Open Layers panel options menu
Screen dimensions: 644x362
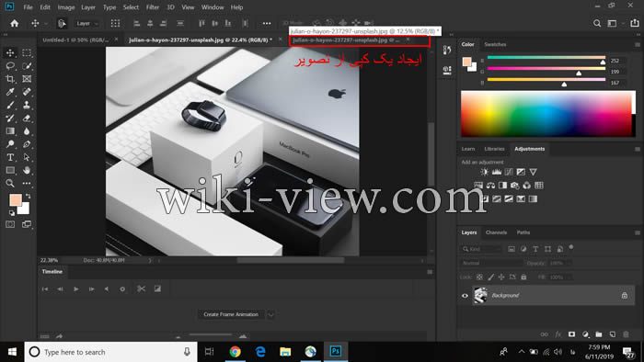pyautogui.click(x=637, y=232)
